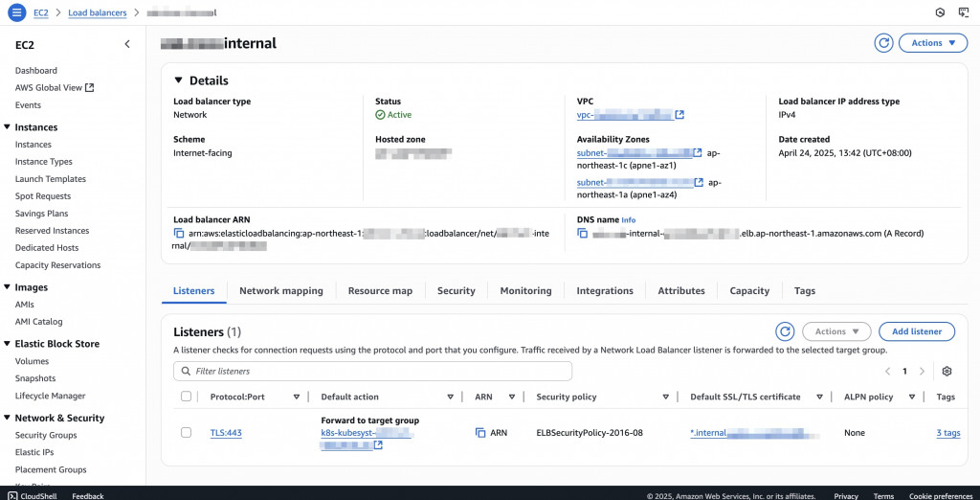980x500 pixels.
Task: Collapse the Details section
Action: click(x=178, y=80)
